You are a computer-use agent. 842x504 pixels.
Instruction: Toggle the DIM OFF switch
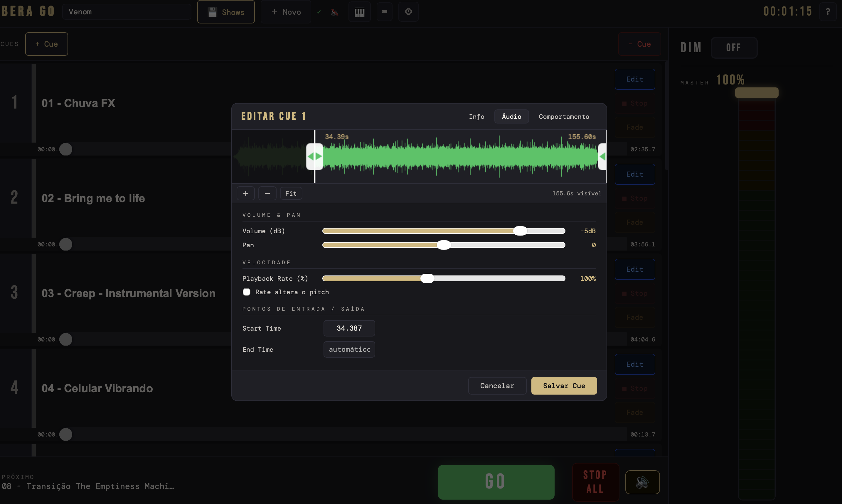click(734, 48)
